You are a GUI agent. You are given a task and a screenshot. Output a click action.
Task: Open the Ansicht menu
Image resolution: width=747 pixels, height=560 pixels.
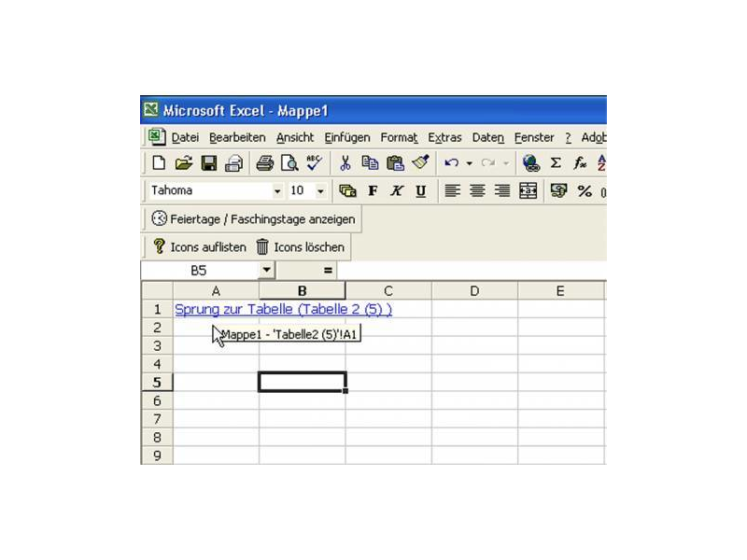(295, 137)
